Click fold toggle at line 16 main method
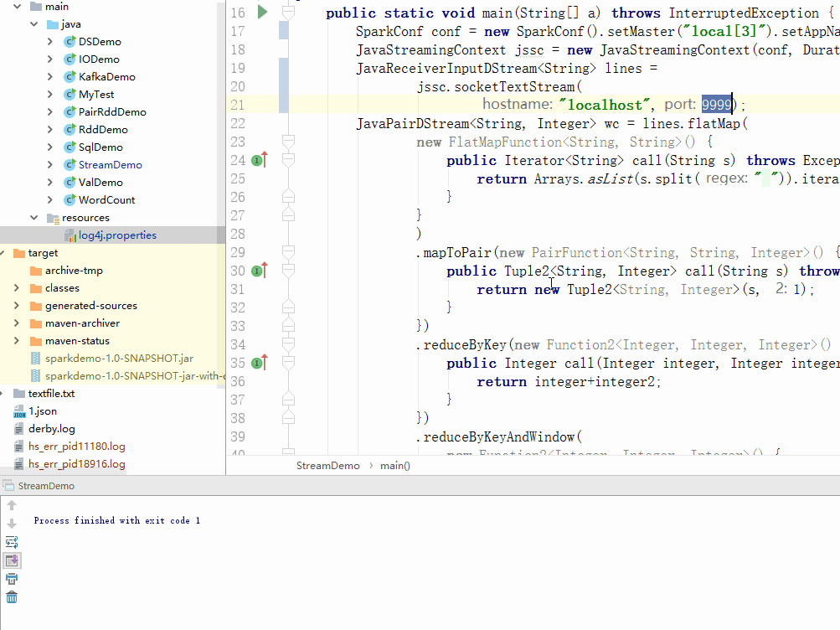 click(x=288, y=13)
